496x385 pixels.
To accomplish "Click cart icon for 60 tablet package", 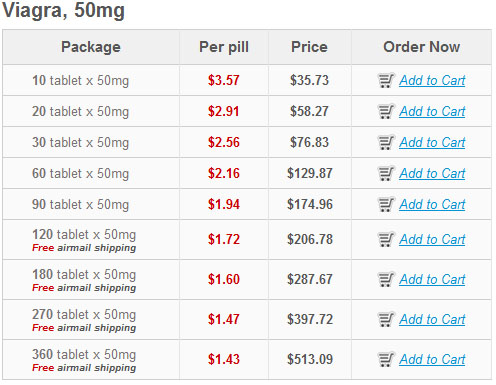I will point(386,173).
